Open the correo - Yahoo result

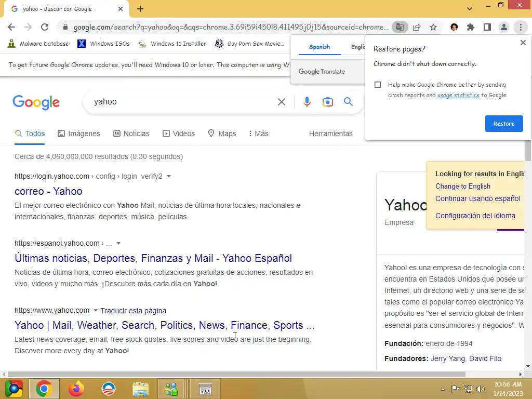[48, 191]
